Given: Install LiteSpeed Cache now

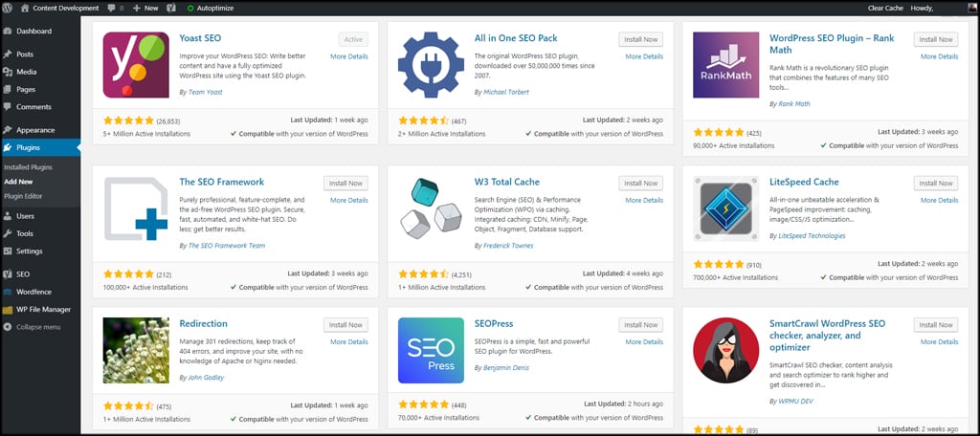Looking at the screenshot, I should point(936,183).
